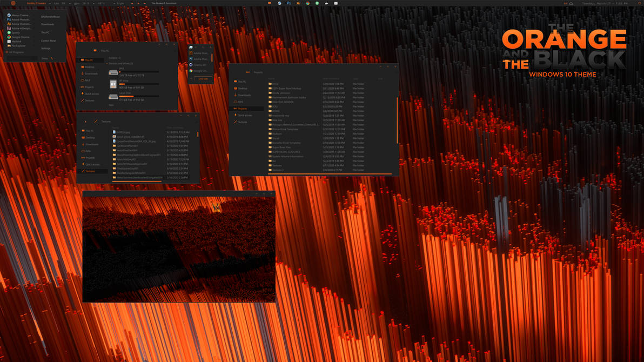Open Google Chrome from the top bar

coord(307,3)
